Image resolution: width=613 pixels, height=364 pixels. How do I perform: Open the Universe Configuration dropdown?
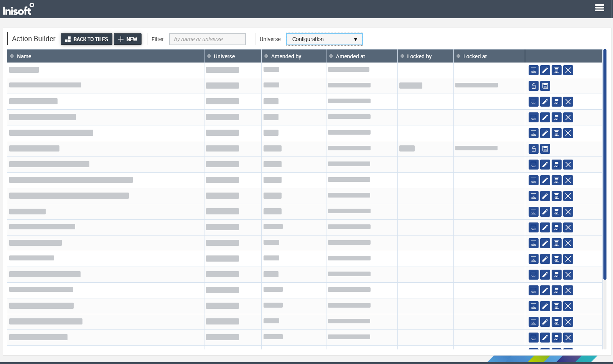click(325, 39)
